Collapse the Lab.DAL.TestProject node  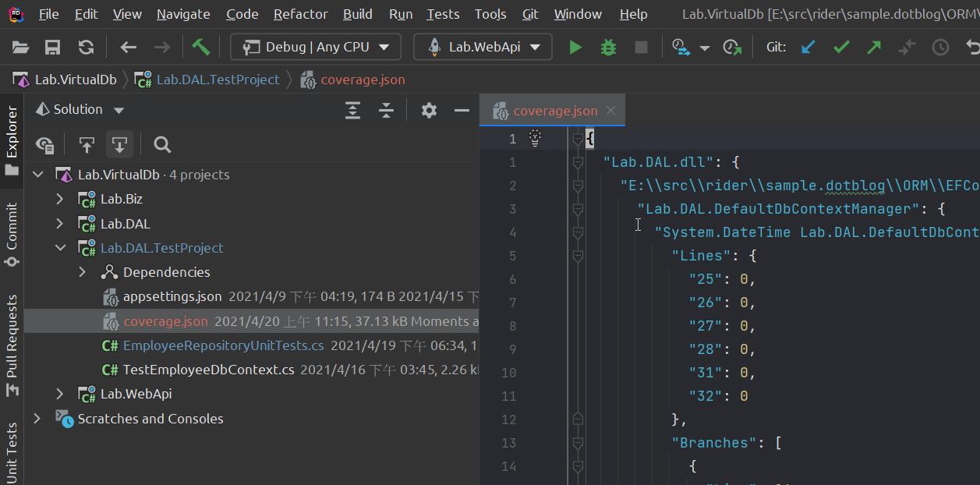coord(60,248)
